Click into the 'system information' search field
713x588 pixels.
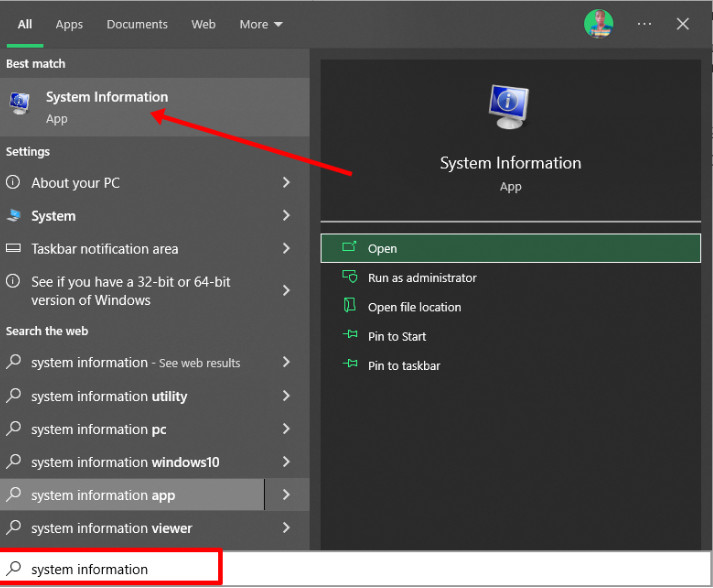tap(355, 568)
